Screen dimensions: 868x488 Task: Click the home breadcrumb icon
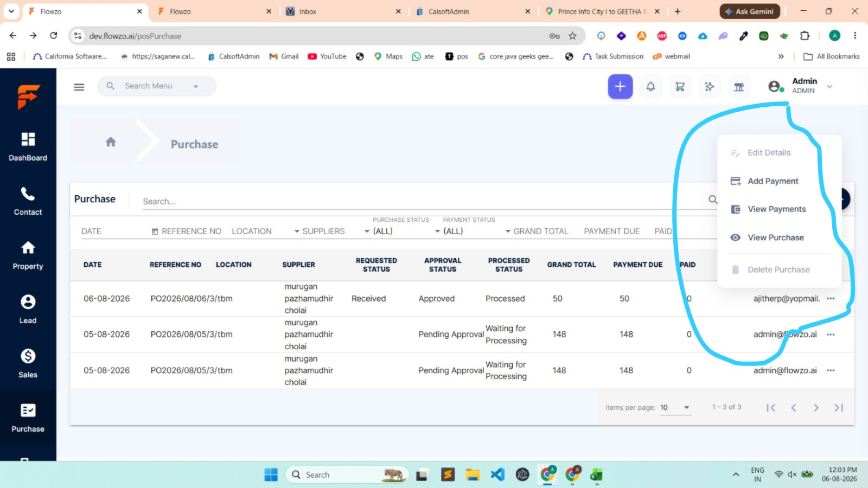pos(111,142)
